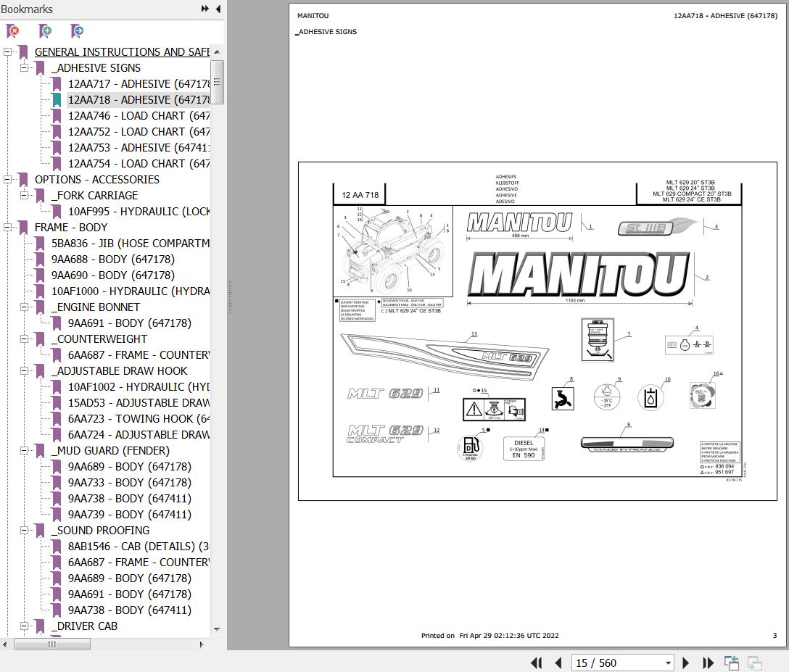Viewport: 789px width, 672px height.
Task: Open bookmark 6AA687 under _COUNTERWEIGHT
Action: coord(139,355)
